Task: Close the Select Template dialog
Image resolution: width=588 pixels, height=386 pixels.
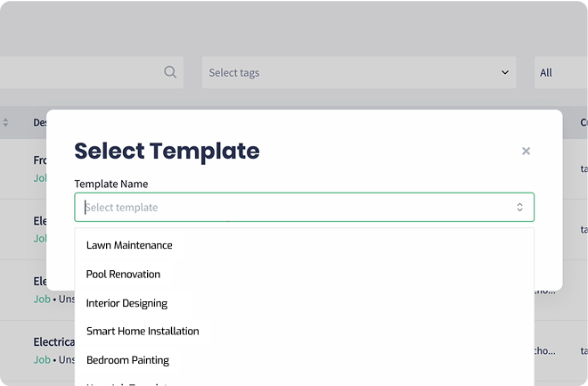Action: point(526,151)
